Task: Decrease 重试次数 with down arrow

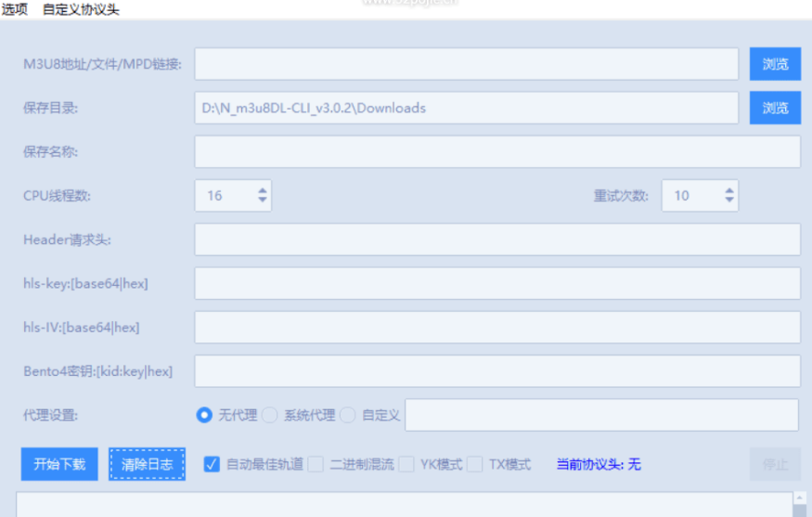Action: [729, 200]
